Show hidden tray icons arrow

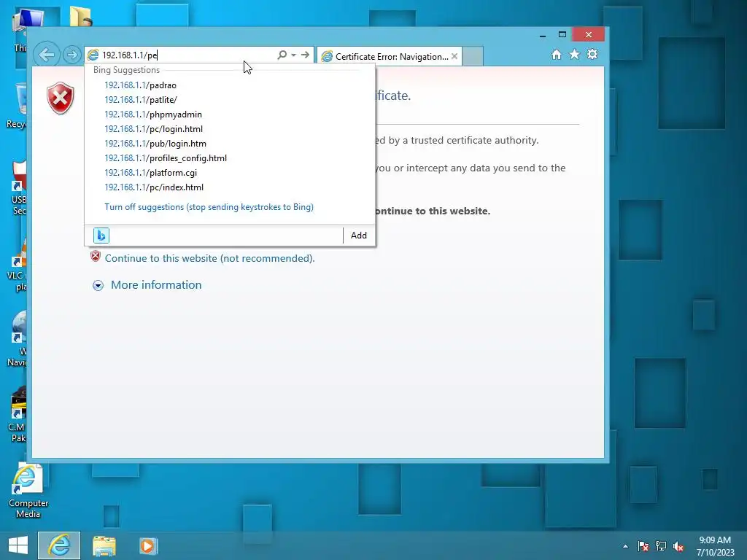[625, 546]
